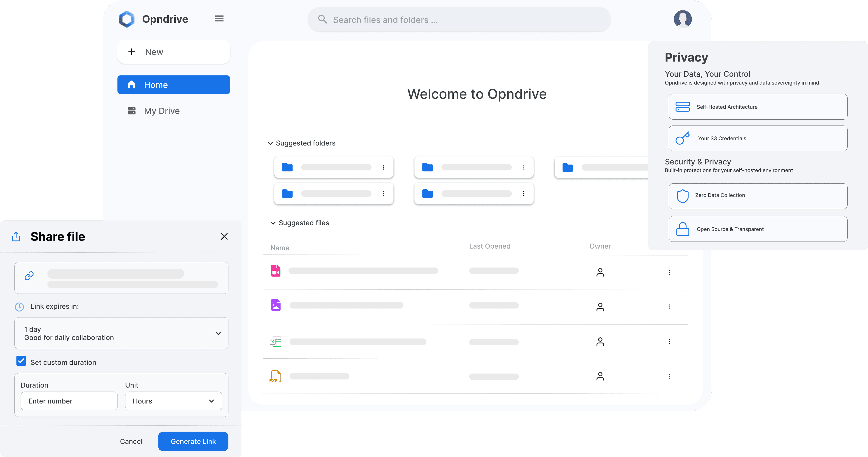Click the share link placeholder box

coord(121,278)
